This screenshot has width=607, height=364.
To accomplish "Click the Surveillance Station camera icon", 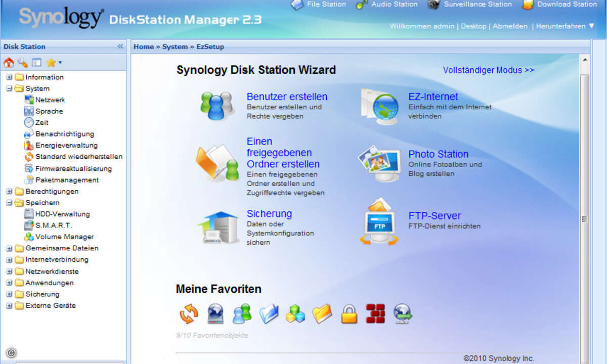I will pos(433,5).
